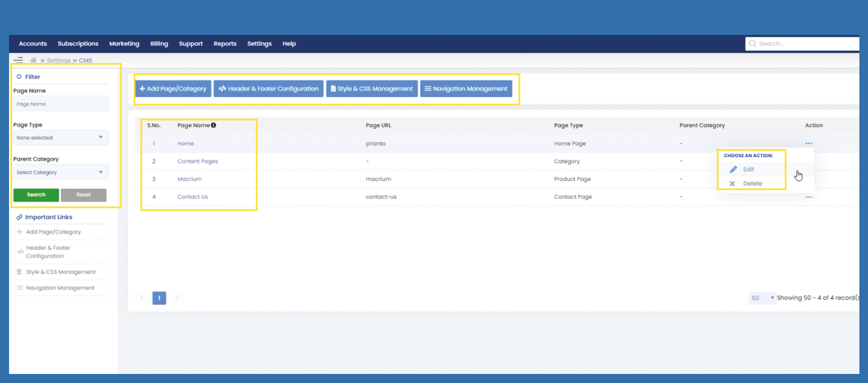Open the Macrium page link
The height and width of the screenshot is (383, 868).
pyautogui.click(x=189, y=179)
